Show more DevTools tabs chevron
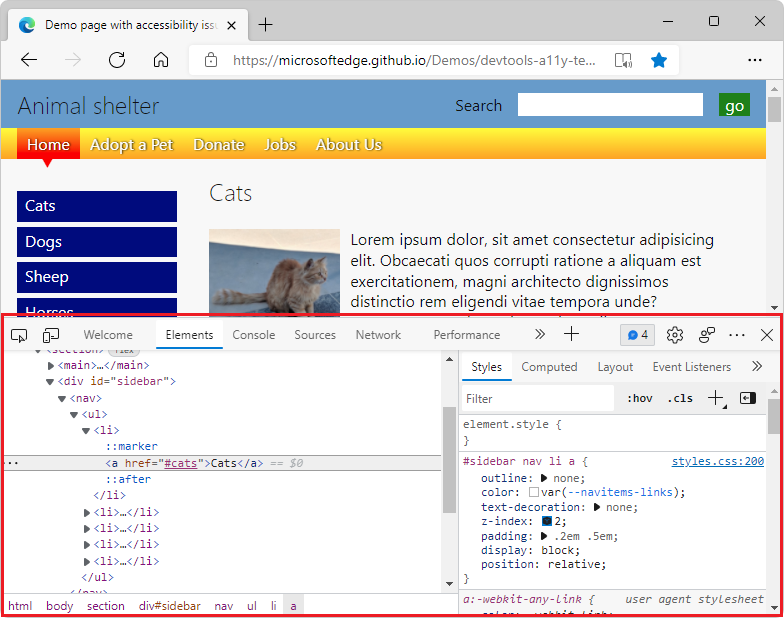784x618 pixels. click(540, 334)
